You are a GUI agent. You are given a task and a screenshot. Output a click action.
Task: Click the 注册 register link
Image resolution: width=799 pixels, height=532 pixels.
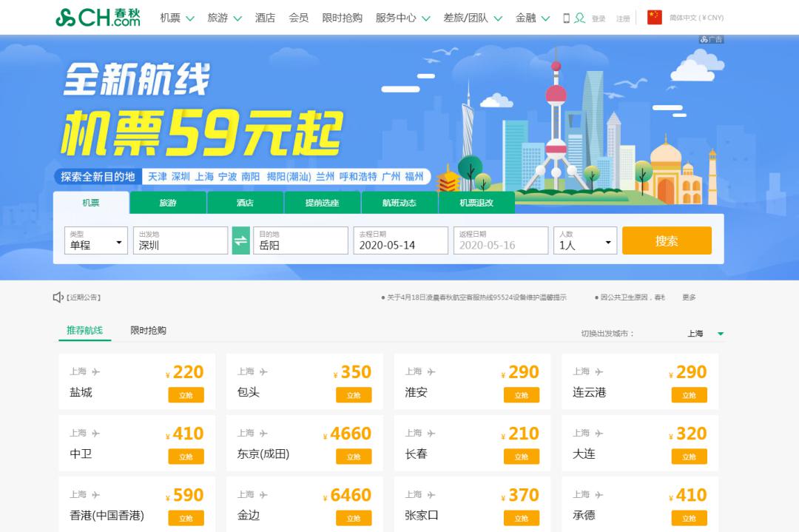(x=623, y=18)
